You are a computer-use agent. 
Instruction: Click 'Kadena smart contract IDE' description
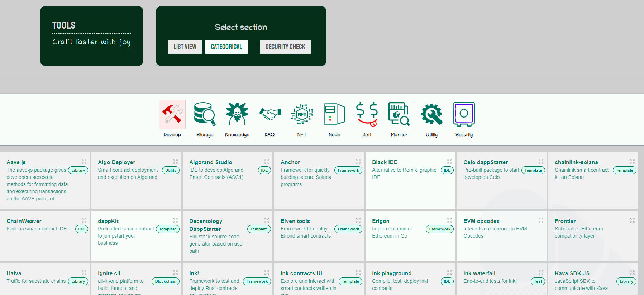(x=37, y=229)
